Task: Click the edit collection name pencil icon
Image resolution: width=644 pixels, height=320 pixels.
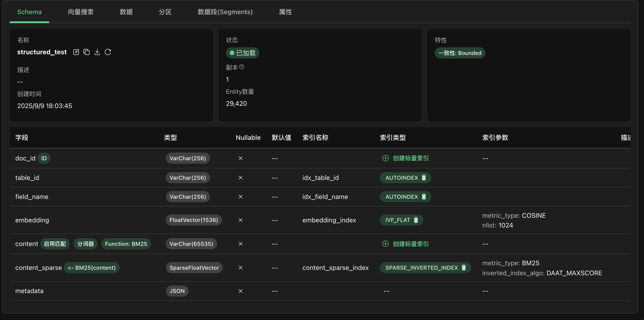Action: pos(76,52)
